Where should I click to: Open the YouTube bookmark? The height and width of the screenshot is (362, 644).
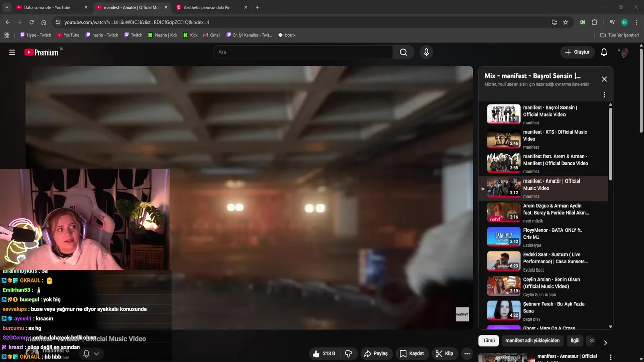tap(68, 35)
